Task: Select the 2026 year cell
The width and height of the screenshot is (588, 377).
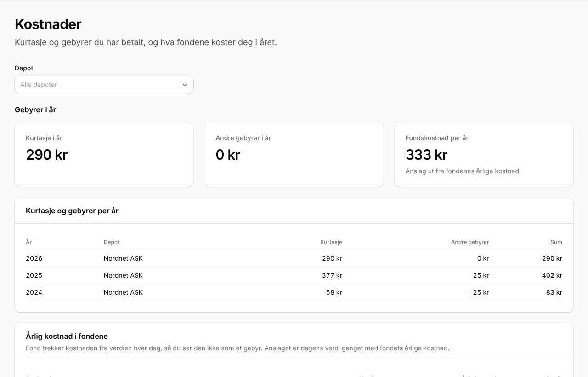Action: coord(34,258)
